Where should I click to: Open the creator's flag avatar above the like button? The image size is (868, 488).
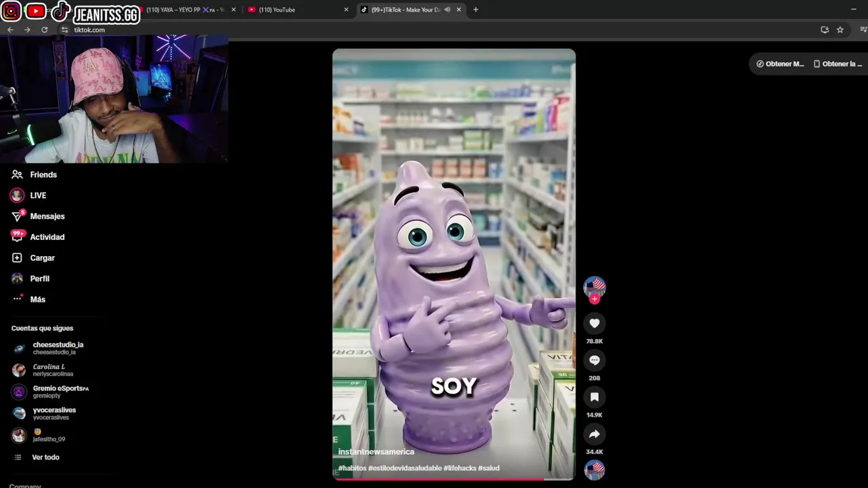[595, 287]
